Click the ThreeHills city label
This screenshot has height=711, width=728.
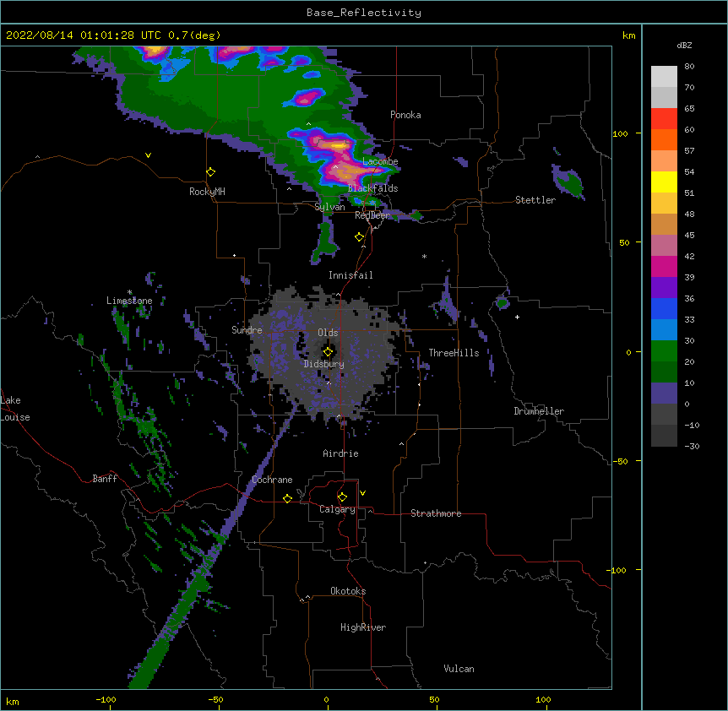coord(454,353)
